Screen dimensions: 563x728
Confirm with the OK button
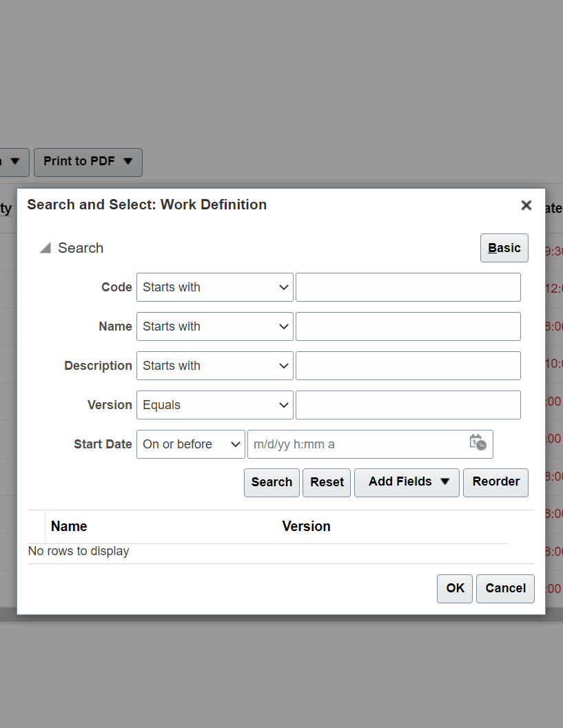pos(455,589)
